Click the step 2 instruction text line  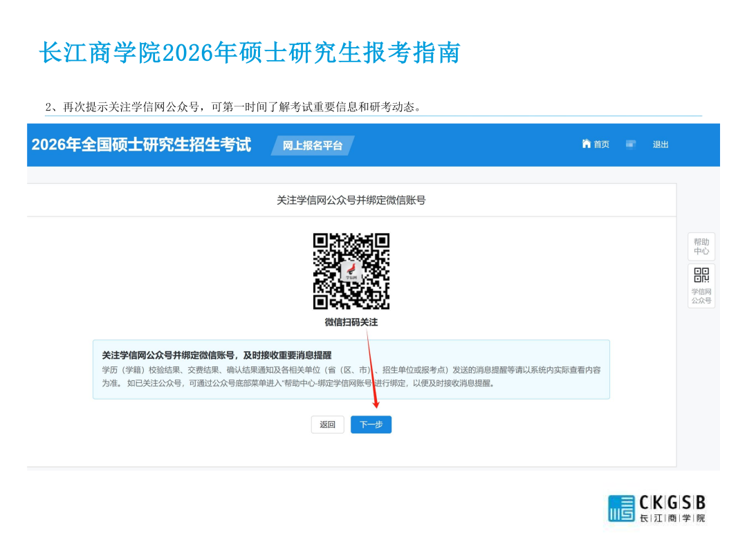click(x=233, y=107)
